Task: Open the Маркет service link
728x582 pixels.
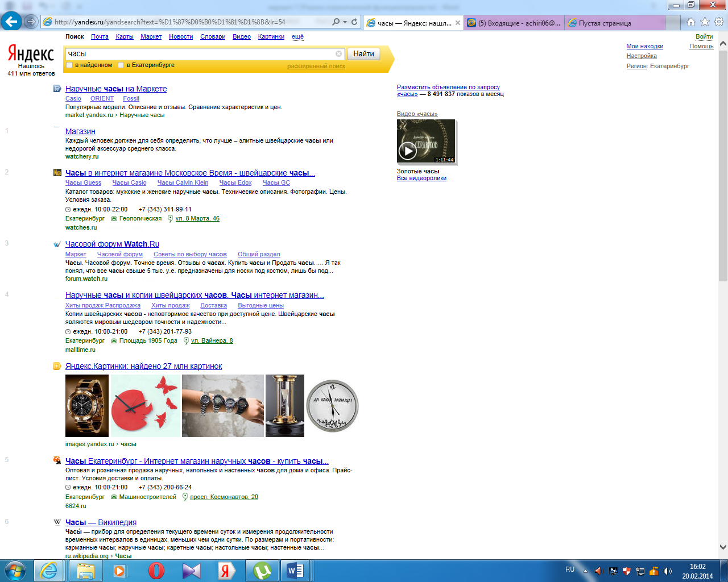Action: (151, 36)
